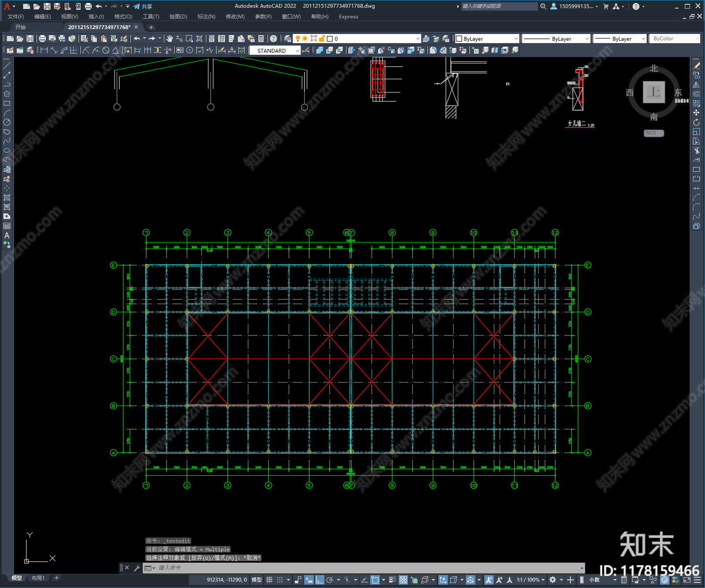Switch to the 开始 tab

(21, 27)
